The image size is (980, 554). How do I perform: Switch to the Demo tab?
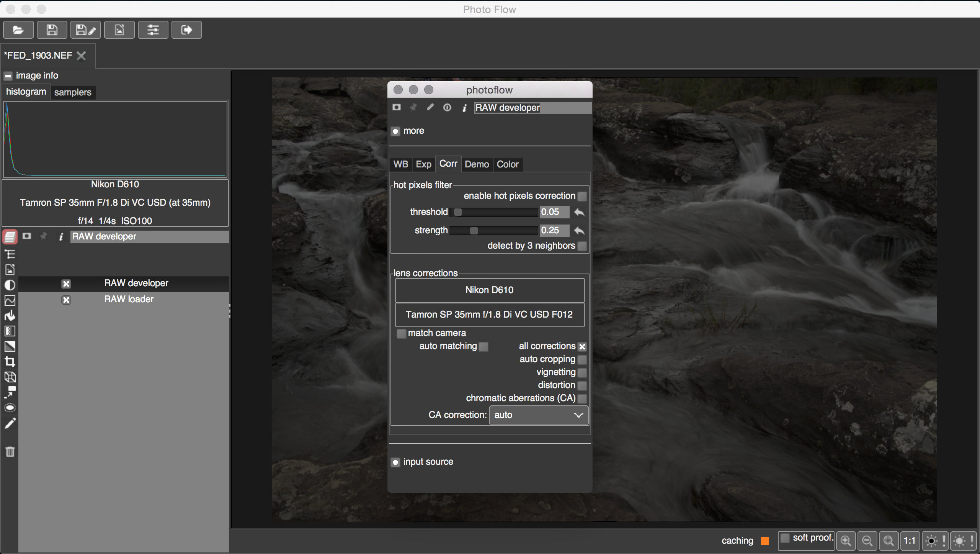tap(477, 164)
